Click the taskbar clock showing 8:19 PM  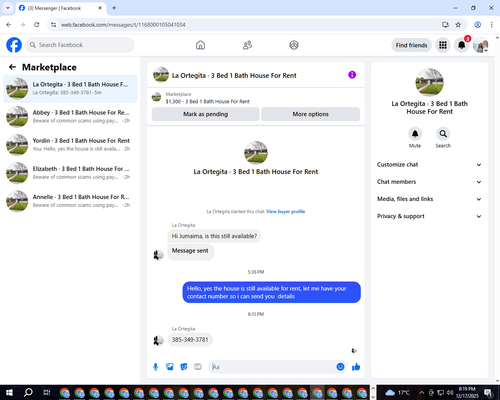pos(467,393)
